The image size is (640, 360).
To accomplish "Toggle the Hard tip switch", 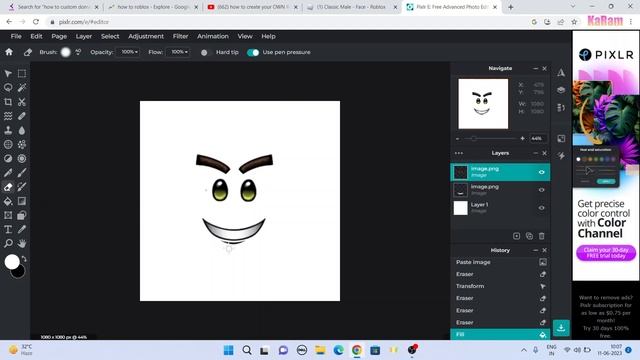I will click(x=204, y=52).
